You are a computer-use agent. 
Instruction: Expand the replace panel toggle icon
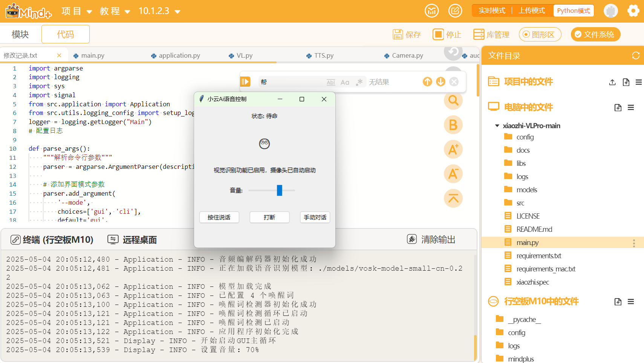click(x=245, y=82)
